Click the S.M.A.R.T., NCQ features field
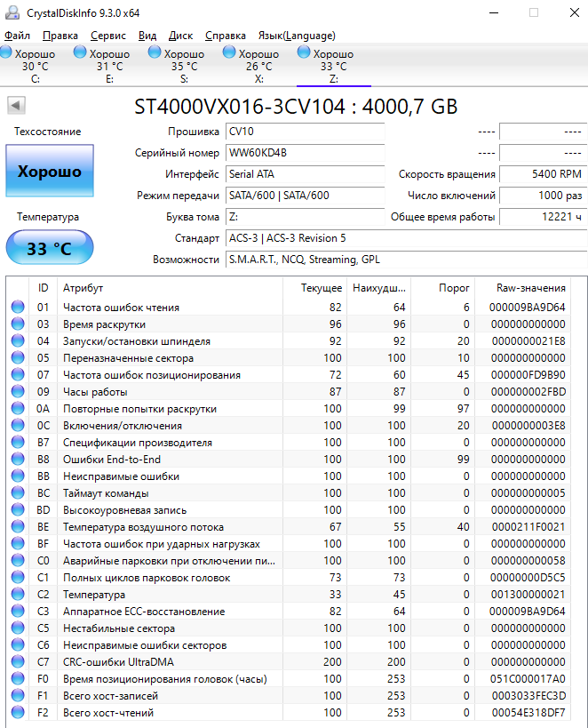This screenshot has width=588, height=728. [406, 260]
